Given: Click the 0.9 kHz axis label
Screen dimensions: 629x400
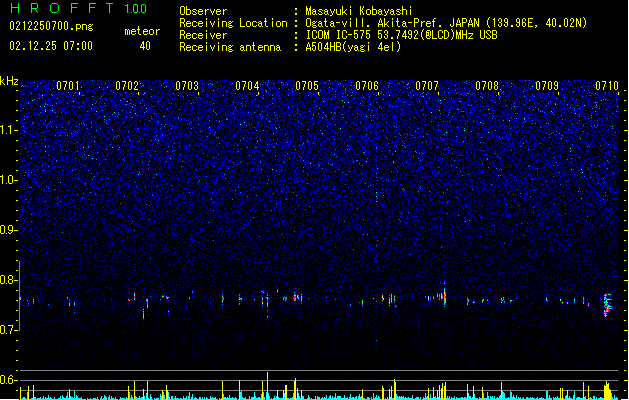Looking at the screenshot, I should pos(9,230).
